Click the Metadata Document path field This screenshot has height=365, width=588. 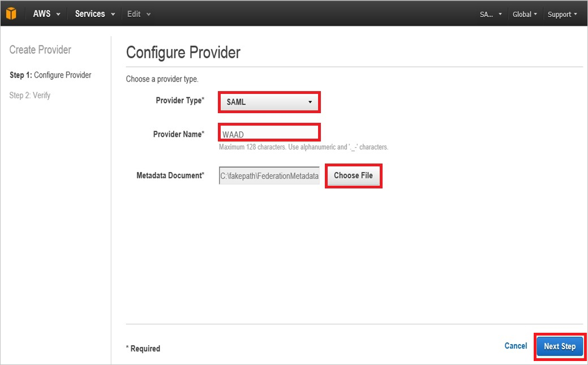[x=269, y=176]
